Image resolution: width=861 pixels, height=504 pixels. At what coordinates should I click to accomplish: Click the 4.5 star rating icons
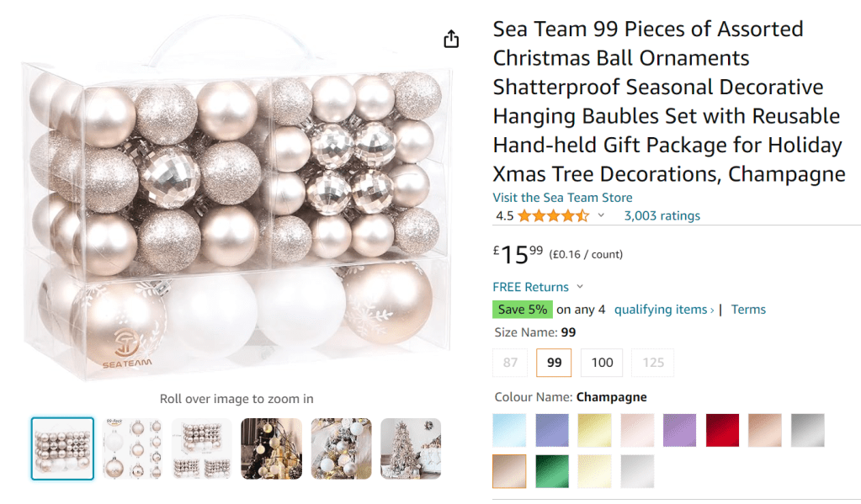tap(553, 216)
